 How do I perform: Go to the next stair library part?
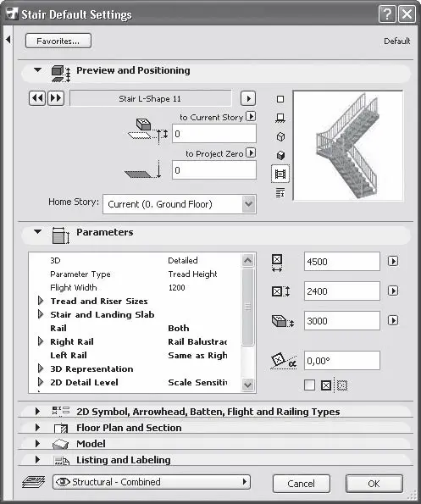pos(56,98)
